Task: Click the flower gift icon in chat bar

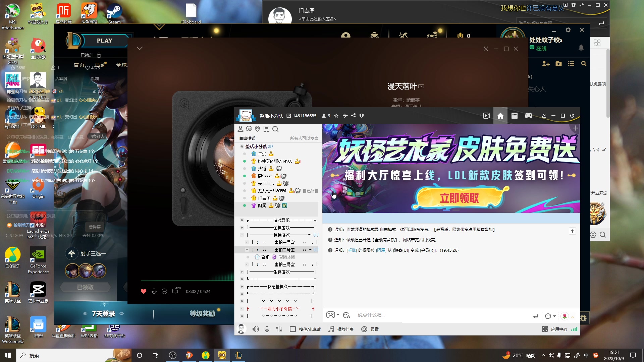Action: (565, 316)
